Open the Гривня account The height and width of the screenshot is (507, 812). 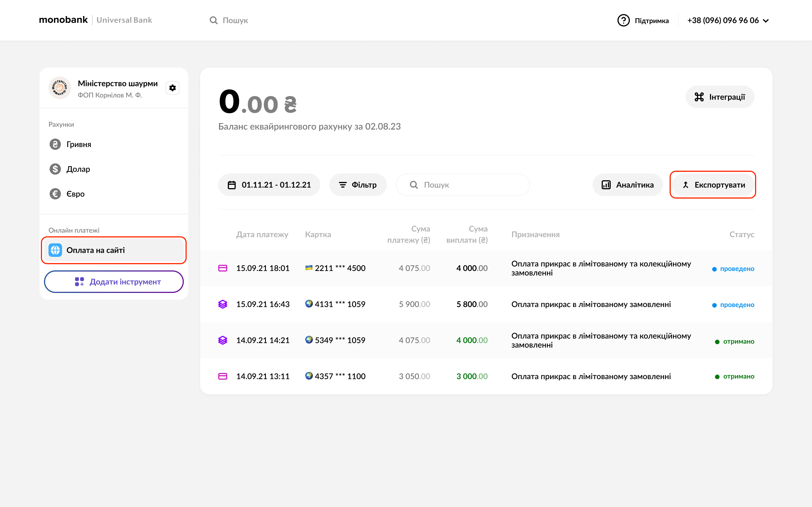click(x=78, y=144)
